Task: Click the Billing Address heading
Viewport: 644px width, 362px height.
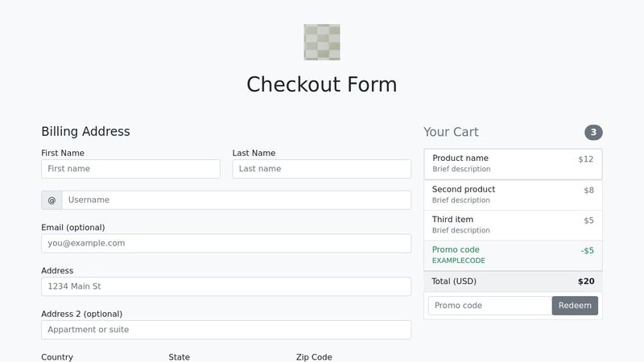Action: 85,131
